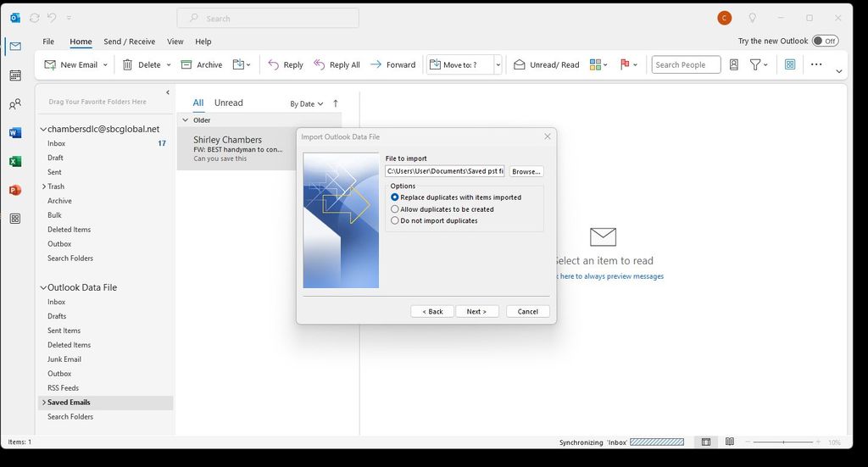The height and width of the screenshot is (467, 868).
Task: Click the Search People field
Action: pyautogui.click(x=686, y=64)
